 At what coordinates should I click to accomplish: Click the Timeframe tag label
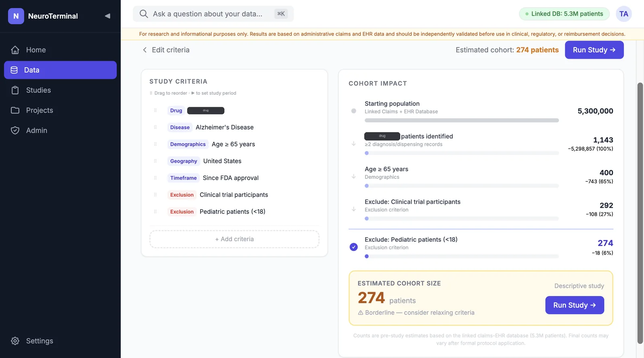click(x=184, y=178)
